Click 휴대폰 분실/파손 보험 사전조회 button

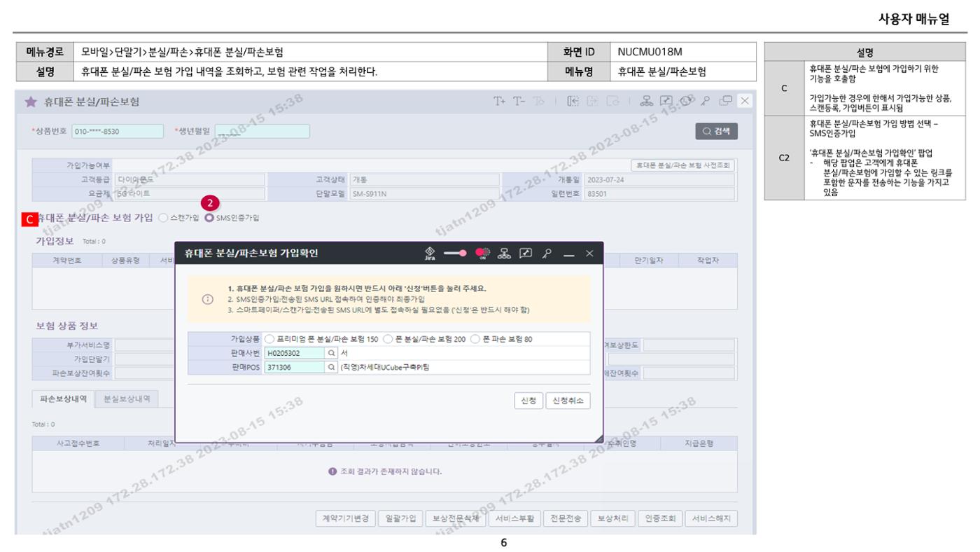(682, 165)
